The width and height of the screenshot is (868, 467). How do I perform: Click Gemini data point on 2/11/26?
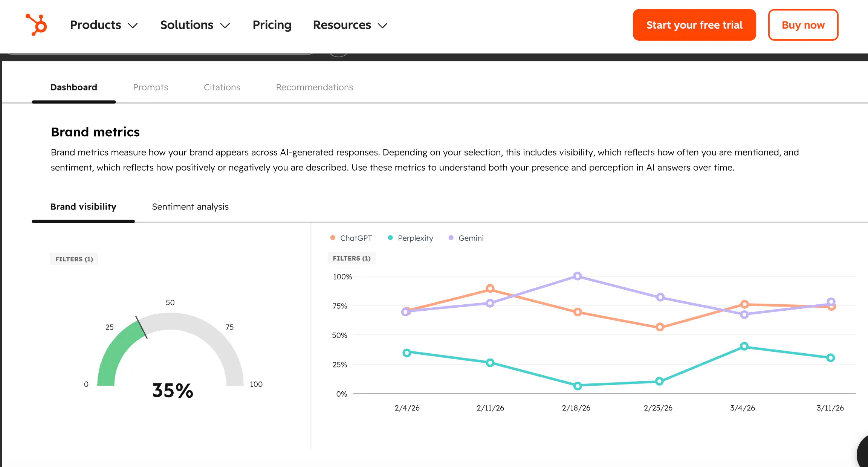click(490, 303)
